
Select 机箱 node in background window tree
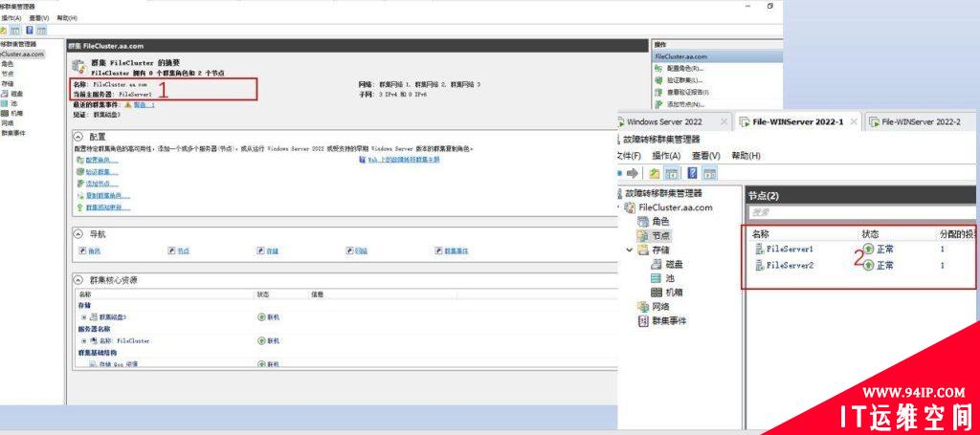12,113
